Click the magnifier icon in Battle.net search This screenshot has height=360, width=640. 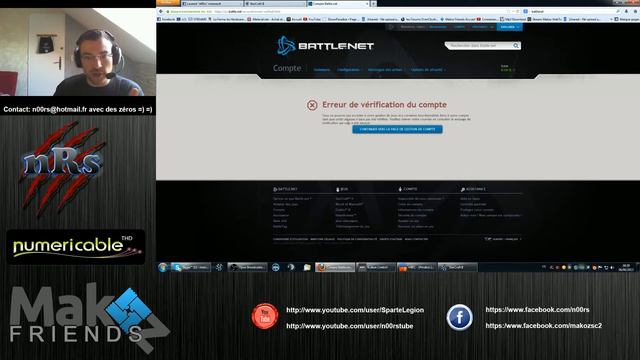coord(516,46)
